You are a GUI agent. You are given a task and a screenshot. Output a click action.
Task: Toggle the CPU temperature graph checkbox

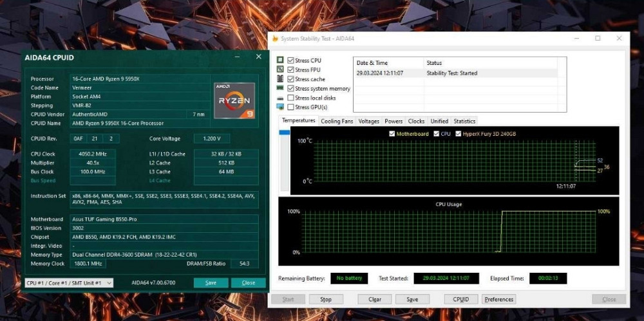coord(436,134)
